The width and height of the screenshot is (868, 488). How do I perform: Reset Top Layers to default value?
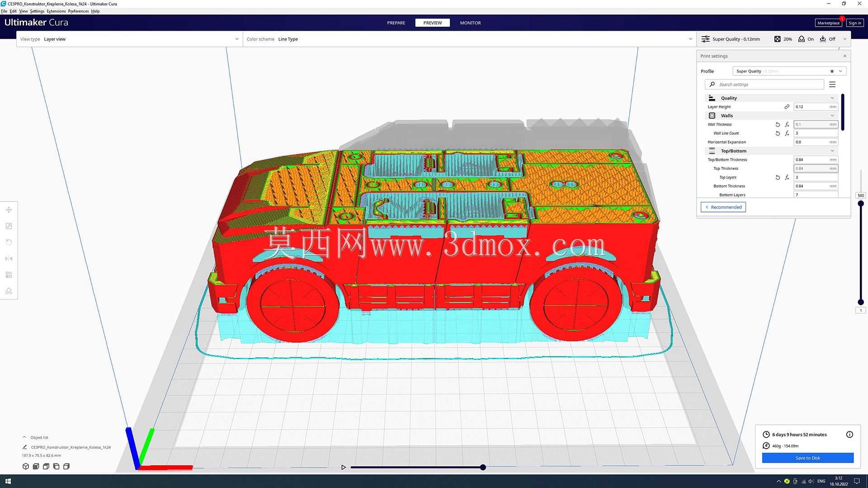point(778,177)
